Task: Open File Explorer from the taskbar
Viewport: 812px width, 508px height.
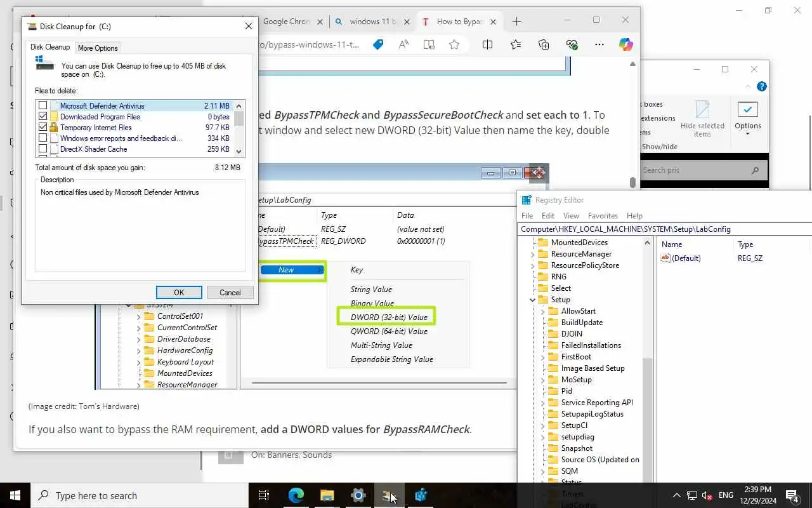Action: tap(327, 495)
